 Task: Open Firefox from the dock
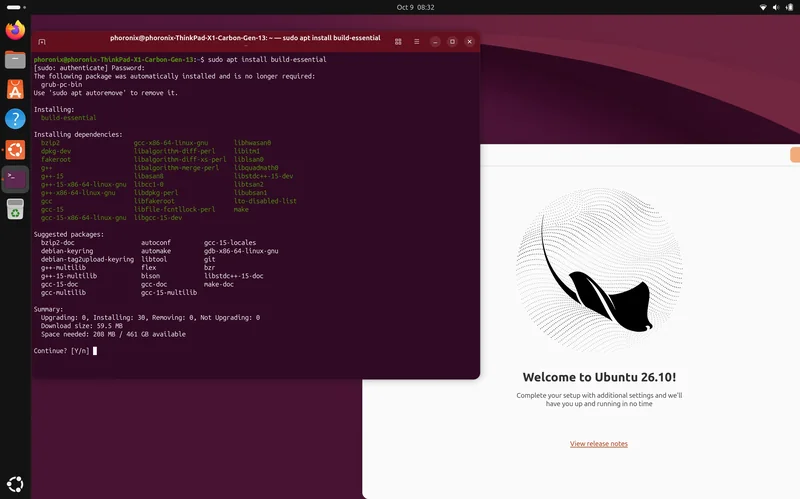coord(15,30)
